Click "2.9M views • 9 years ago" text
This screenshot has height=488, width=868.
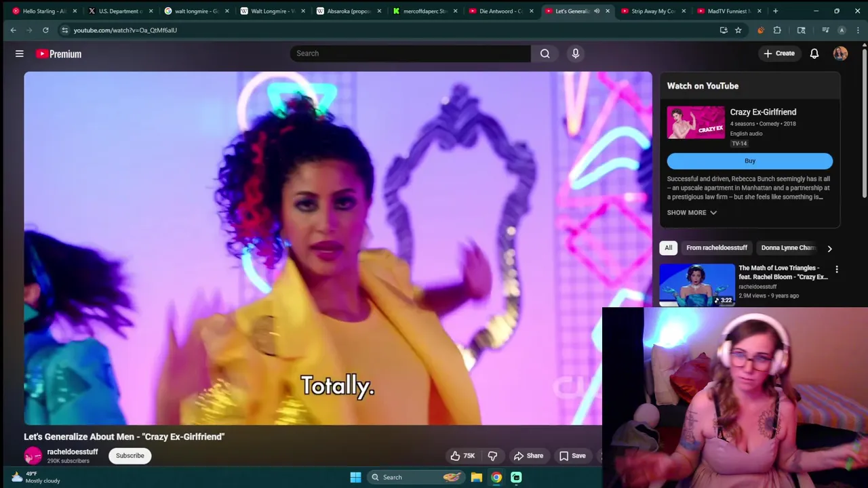pyautogui.click(x=768, y=296)
